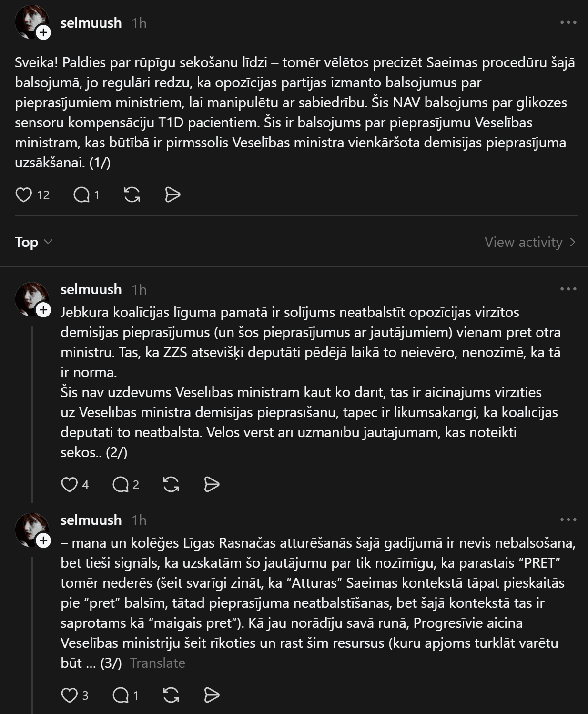Expand the Top sort dropdown
The width and height of the screenshot is (588, 714).
[x=33, y=242]
